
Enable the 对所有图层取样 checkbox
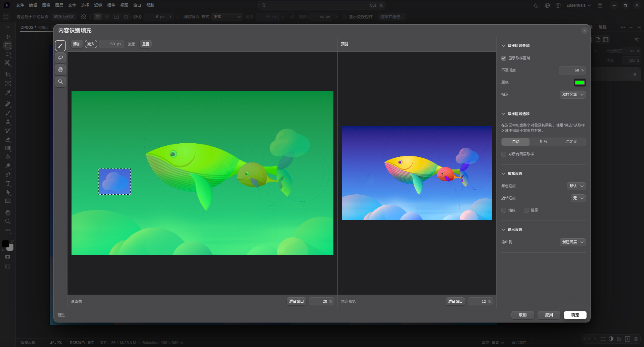tap(504, 154)
